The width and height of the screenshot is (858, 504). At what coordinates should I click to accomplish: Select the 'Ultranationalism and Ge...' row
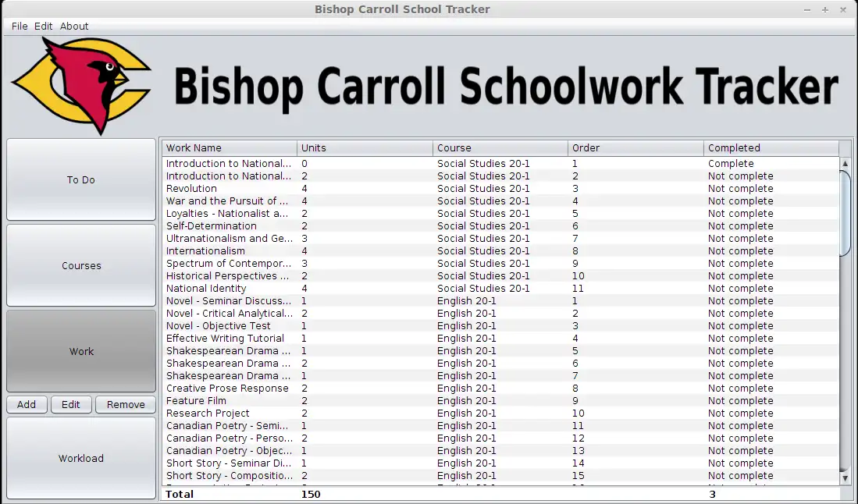click(500, 238)
